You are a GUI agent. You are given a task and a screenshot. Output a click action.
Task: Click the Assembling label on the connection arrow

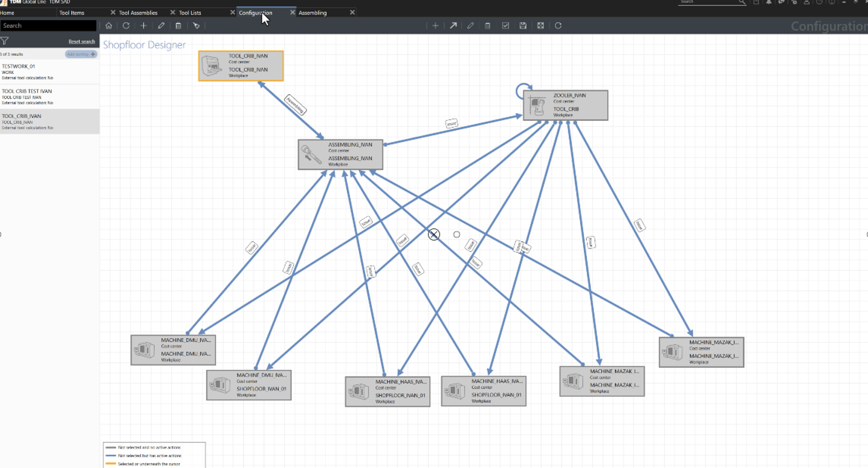click(295, 105)
